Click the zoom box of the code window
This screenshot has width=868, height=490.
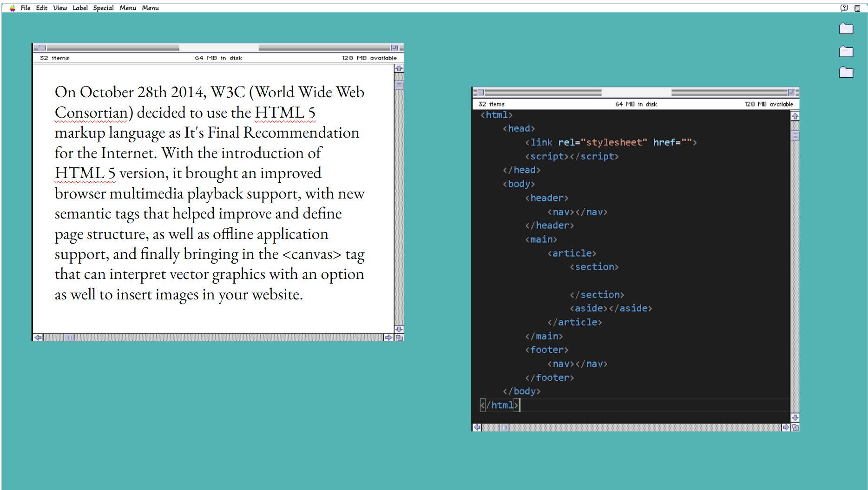(791, 91)
